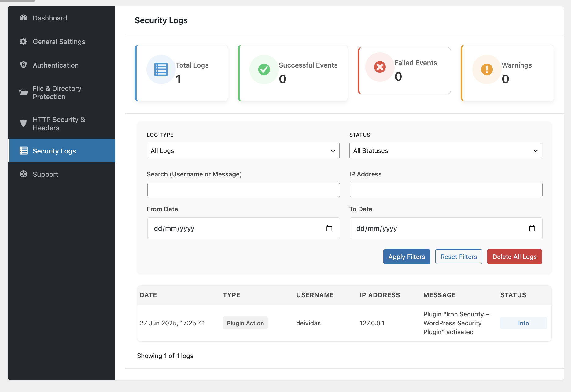Click the green Successful Events checkmark icon
Viewport: 571px width, 392px height.
click(264, 69)
